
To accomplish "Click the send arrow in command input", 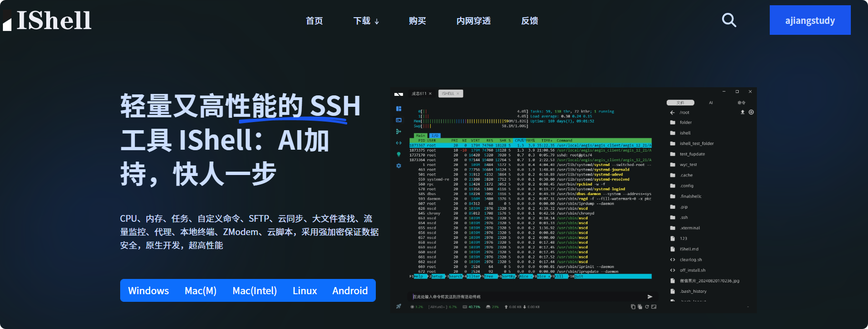I will [650, 297].
